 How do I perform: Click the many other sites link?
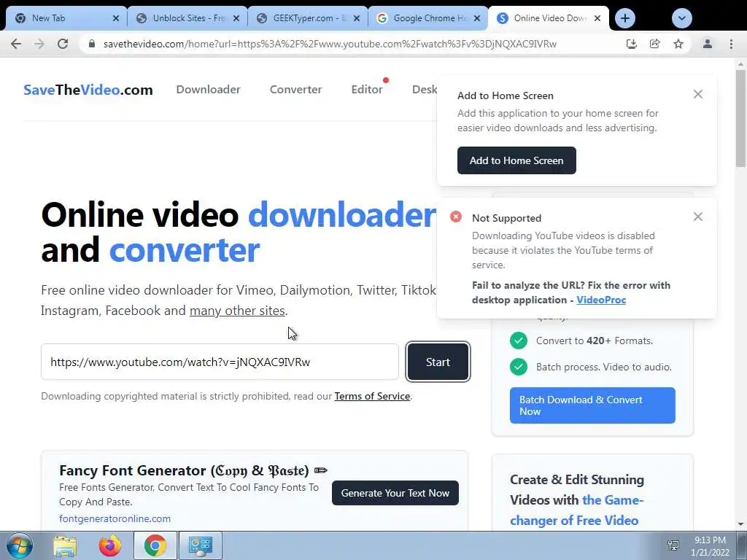(x=237, y=311)
